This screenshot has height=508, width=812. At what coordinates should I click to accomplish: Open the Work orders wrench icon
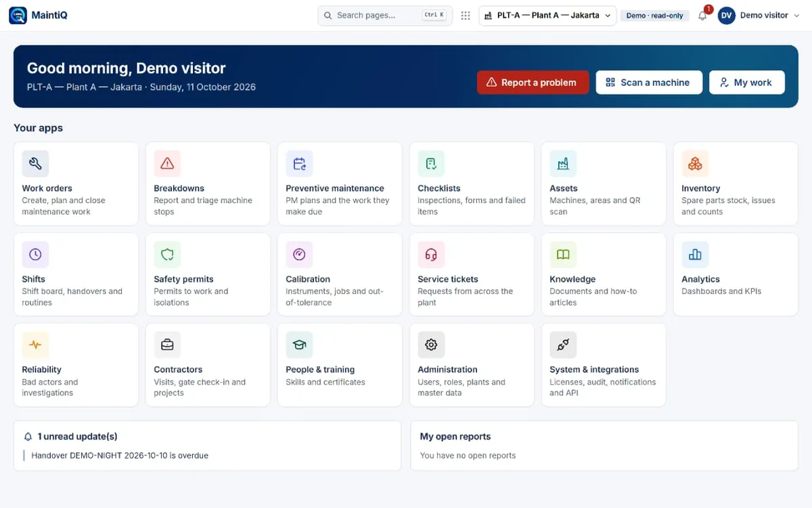pyautogui.click(x=35, y=164)
